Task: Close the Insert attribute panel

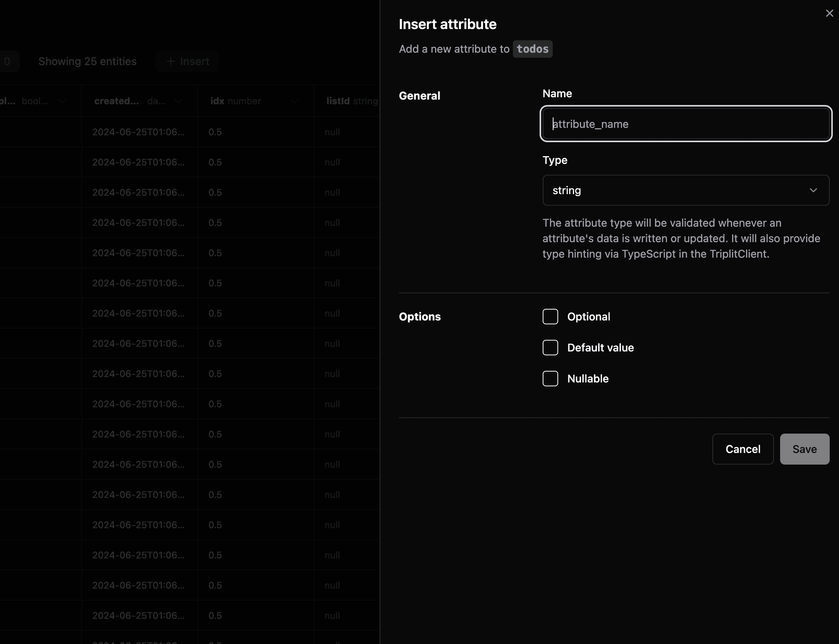Action: (x=829, y=14)
